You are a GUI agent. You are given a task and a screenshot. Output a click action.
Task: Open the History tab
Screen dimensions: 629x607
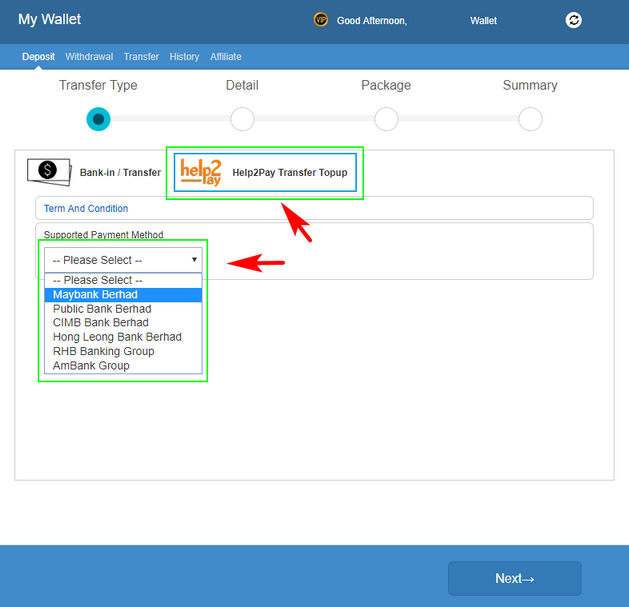[x=184, y=57]
